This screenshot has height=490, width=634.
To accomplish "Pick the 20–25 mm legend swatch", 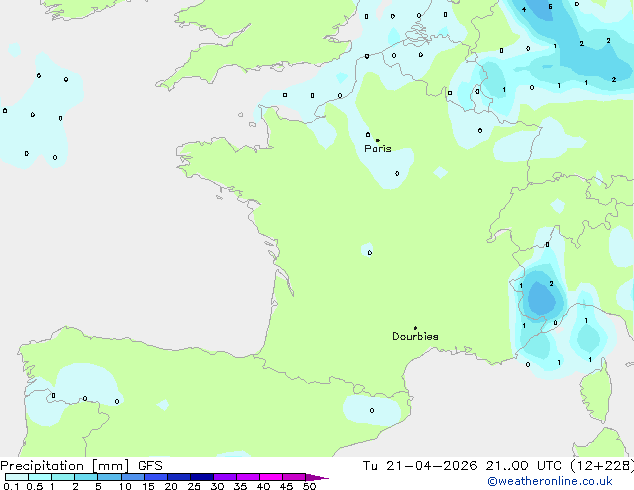I will point(179,477).
